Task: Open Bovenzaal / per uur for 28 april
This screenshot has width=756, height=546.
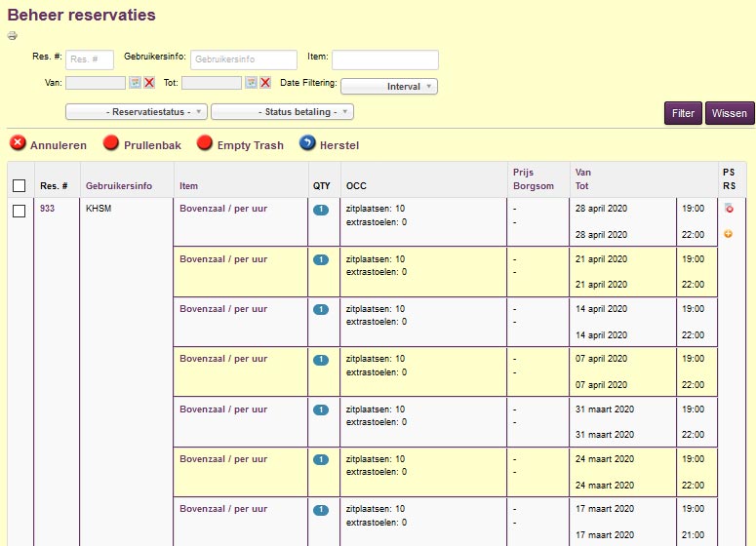Action: click(223, 209)
